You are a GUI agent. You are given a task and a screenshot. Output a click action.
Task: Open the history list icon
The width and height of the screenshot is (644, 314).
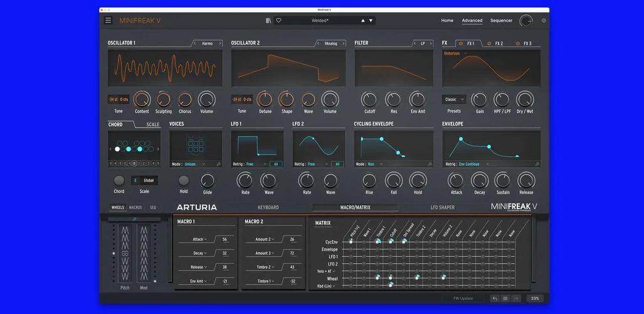(x=505, y=298)
